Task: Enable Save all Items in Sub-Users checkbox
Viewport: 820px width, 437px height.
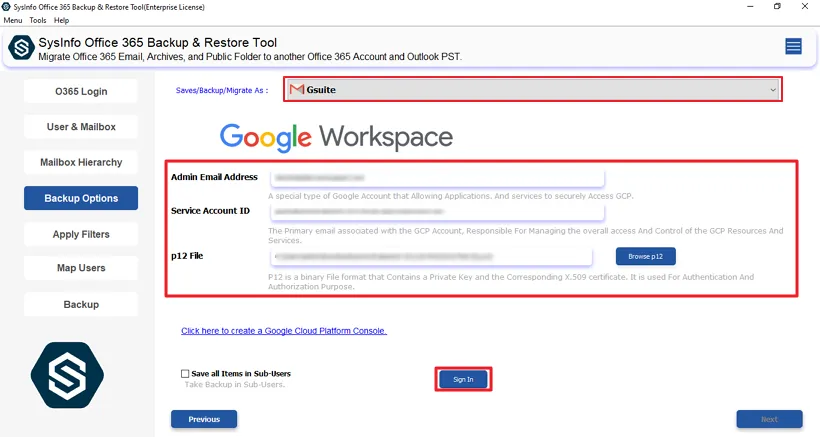Action: pyautogui.click(x=185, y=374)
